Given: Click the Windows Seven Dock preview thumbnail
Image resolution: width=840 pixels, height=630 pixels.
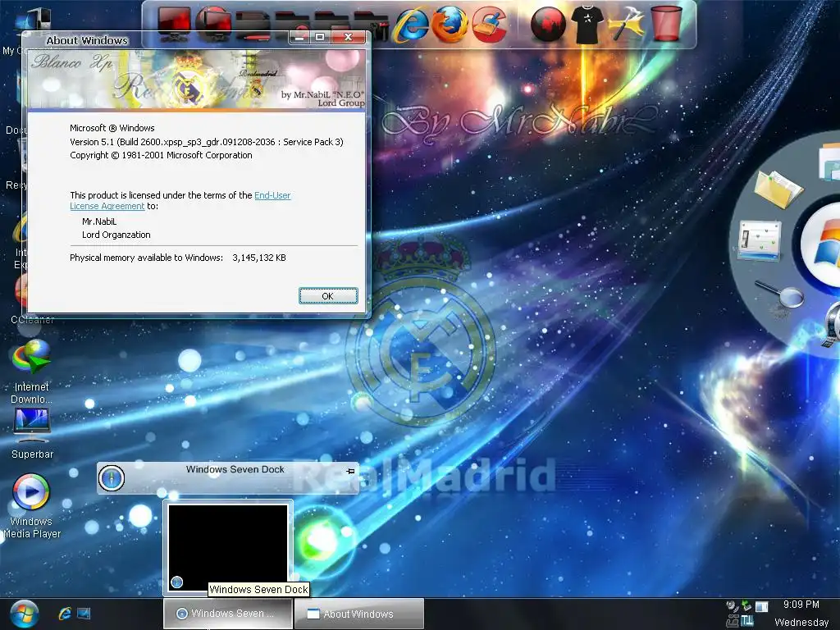Looking at the screenshot, I should tap(228, 547).
